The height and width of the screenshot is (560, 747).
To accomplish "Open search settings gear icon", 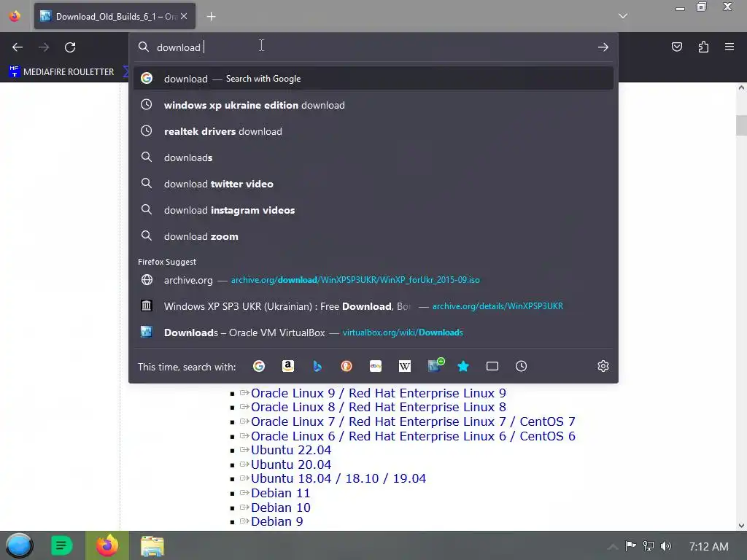I will coord(603,366).
